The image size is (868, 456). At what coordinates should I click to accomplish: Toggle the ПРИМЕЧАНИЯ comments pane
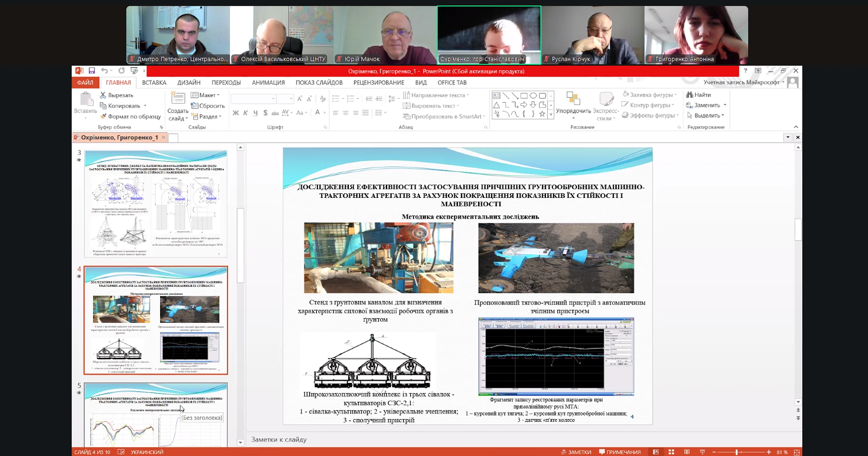(x=620, y=452)
